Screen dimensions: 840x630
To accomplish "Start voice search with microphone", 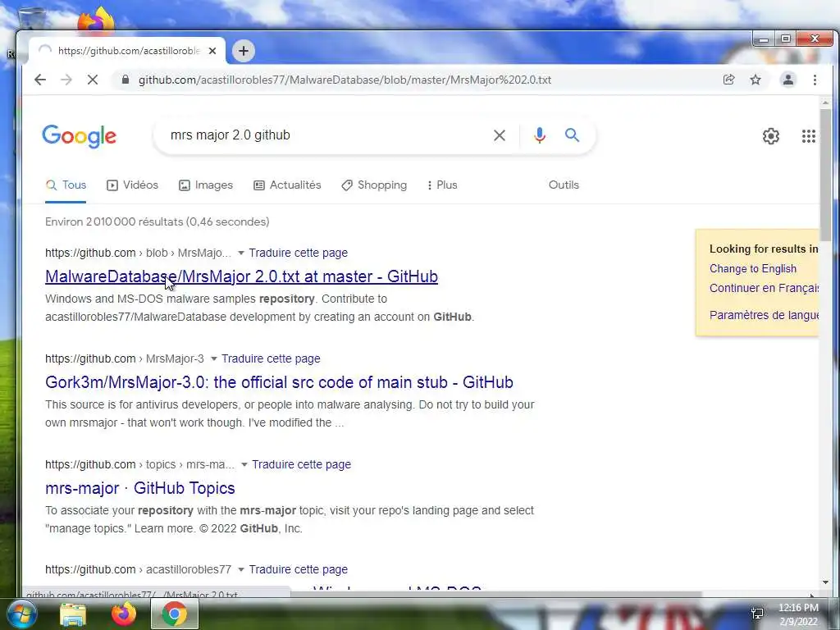I will point(540,135).
